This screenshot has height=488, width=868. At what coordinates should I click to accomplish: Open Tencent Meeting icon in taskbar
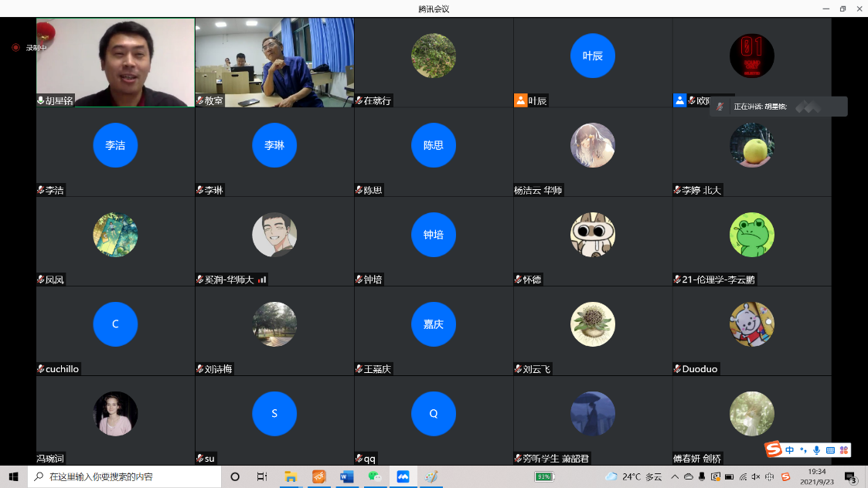pyautogui.click(x=403, y=476)
